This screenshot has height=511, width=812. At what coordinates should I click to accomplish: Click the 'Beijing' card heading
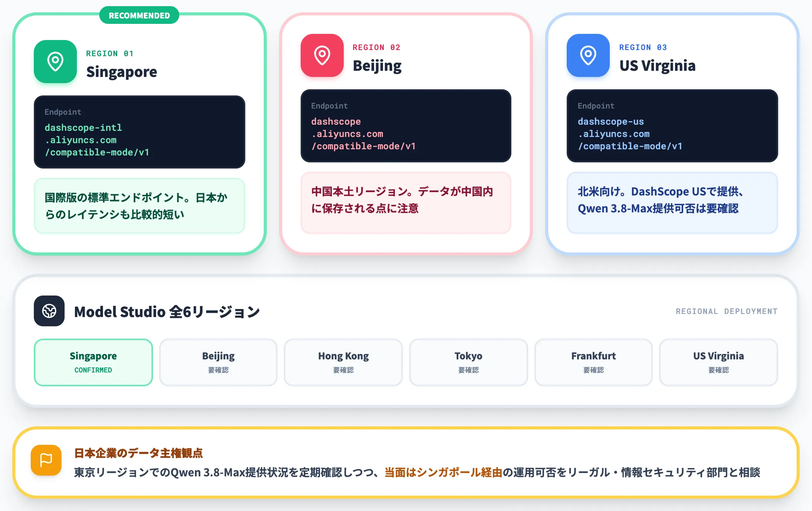(377, 66)
